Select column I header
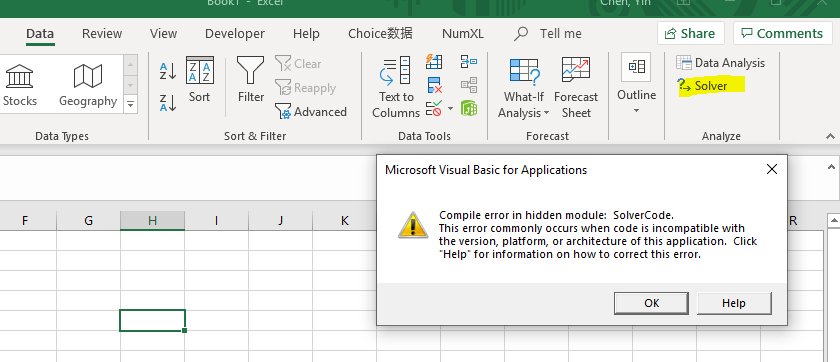This screenshot has height=362, width=840. pyautogui.click(x=216, y=221)
